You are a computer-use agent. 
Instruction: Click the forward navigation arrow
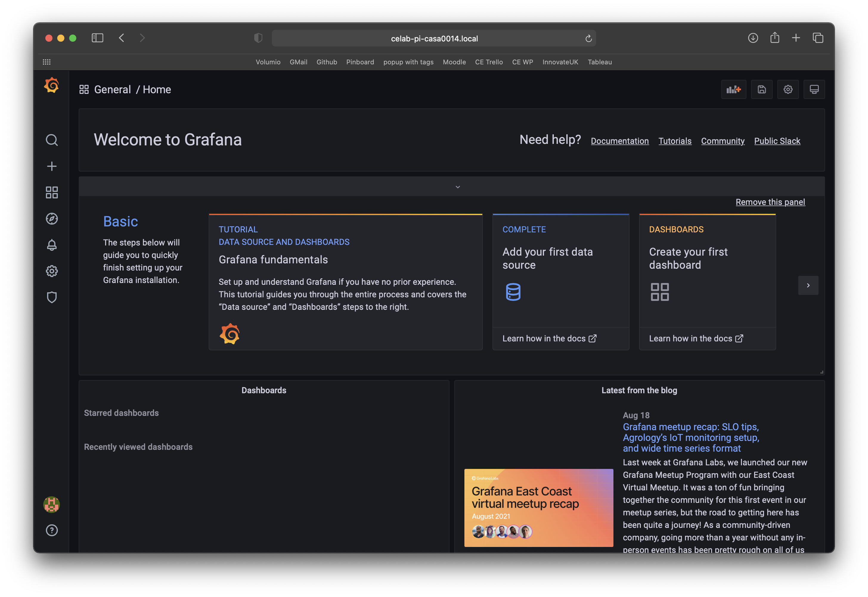(x=141, y=38)
